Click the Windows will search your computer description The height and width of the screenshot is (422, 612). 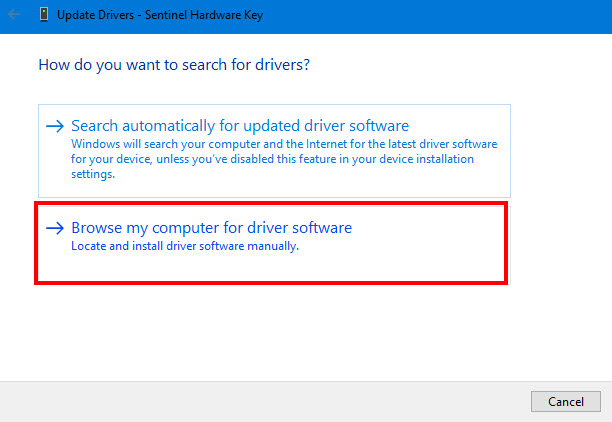284,159
